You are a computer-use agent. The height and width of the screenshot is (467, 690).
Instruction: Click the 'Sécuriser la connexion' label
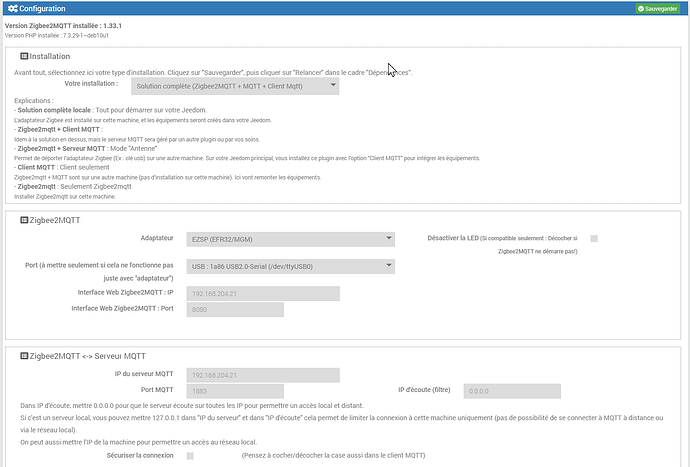(x=140, y=455)
